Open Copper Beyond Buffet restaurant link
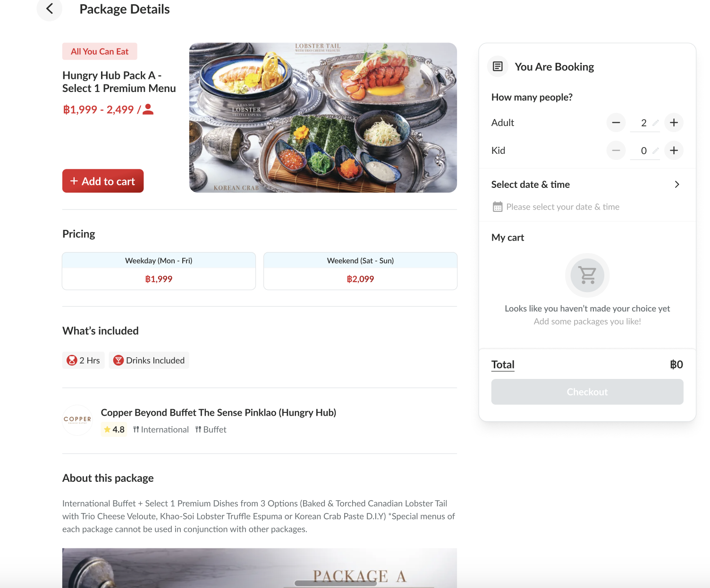The width and height of the screenshot is (710, 588). click(218, 412)
